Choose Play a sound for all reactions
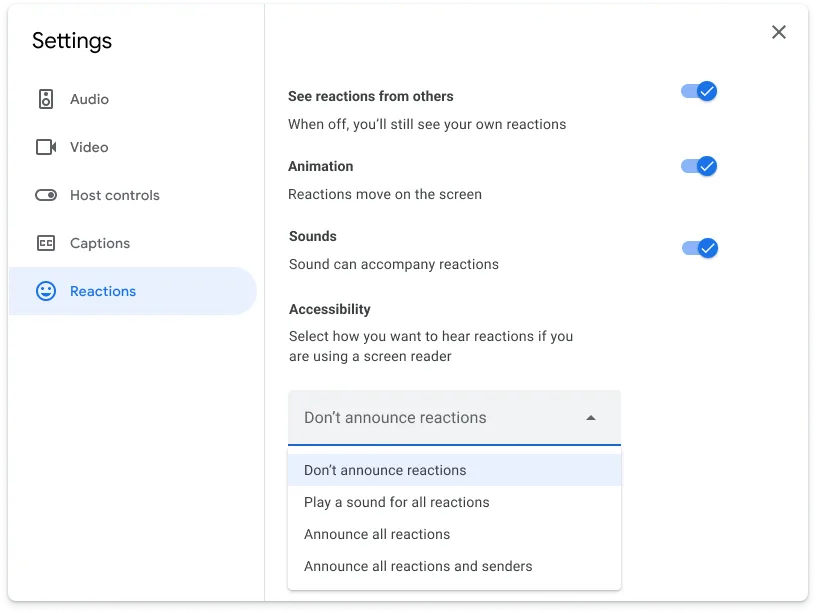The width and height of the screenshot is (816, 613). point(396,502)
